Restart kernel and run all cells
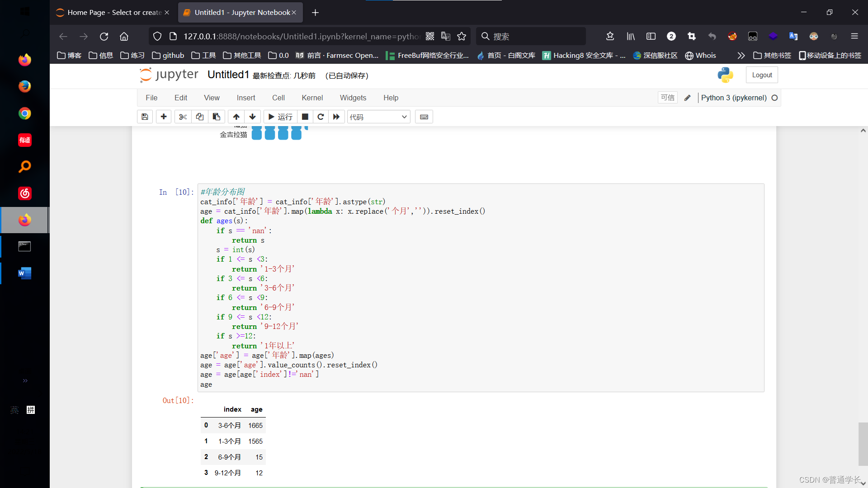 (336, 117)
